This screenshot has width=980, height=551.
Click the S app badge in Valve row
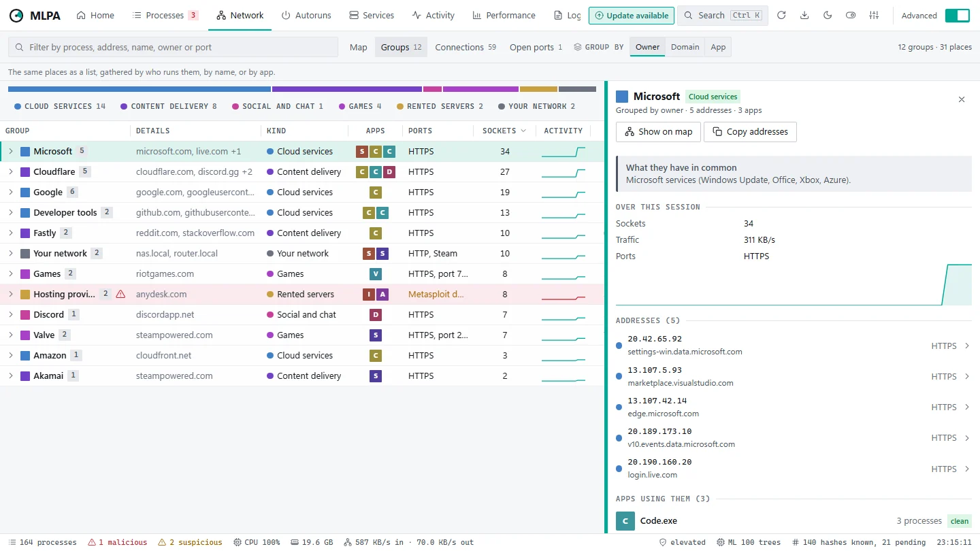point(376,335)
